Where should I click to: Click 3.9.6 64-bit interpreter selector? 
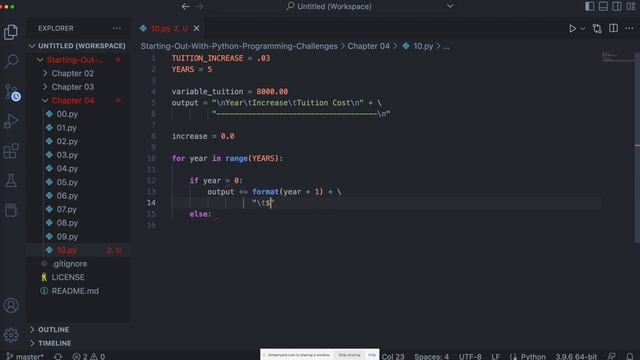(x=576, y=356)
